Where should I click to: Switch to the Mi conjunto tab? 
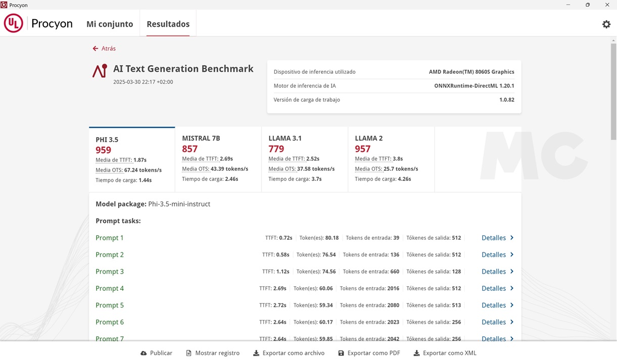[x=110, y=24]
